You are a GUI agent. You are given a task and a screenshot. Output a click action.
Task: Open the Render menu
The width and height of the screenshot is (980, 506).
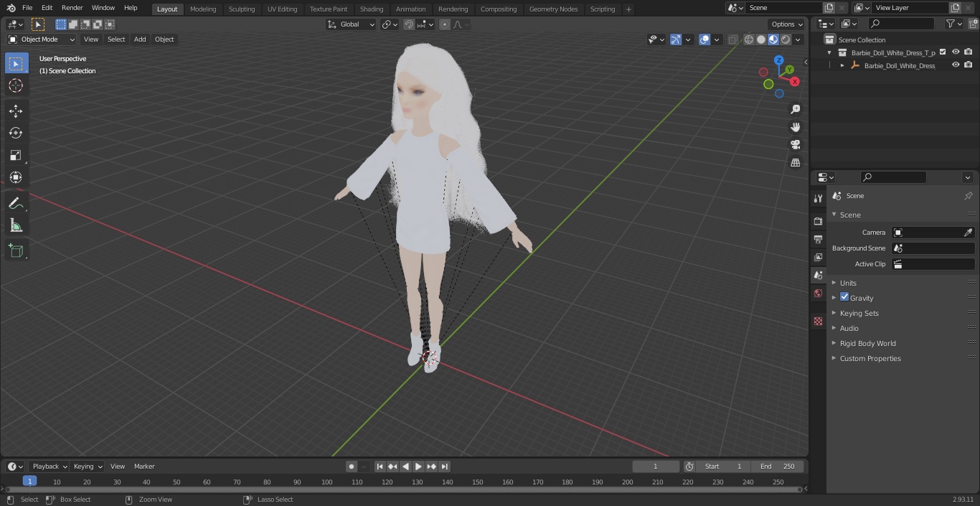click(72, 8)
